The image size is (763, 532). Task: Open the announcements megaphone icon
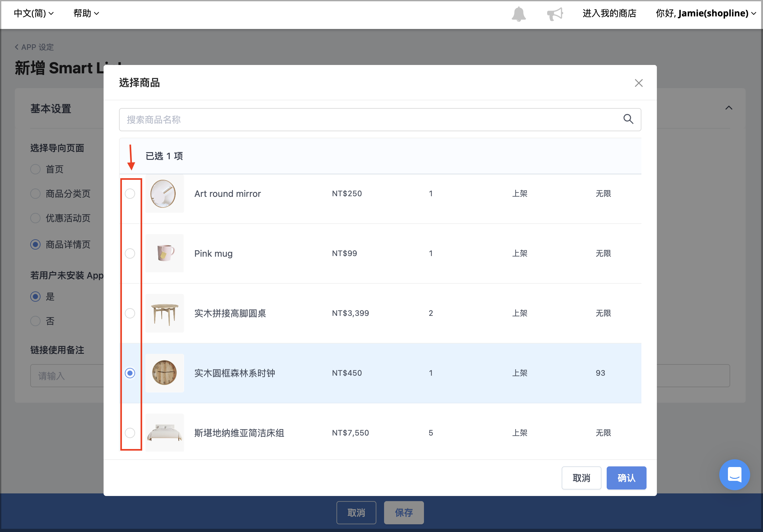[555, 14]
